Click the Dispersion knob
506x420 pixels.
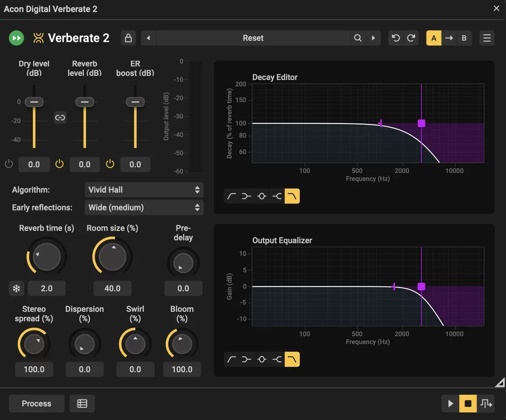(85, 344)
